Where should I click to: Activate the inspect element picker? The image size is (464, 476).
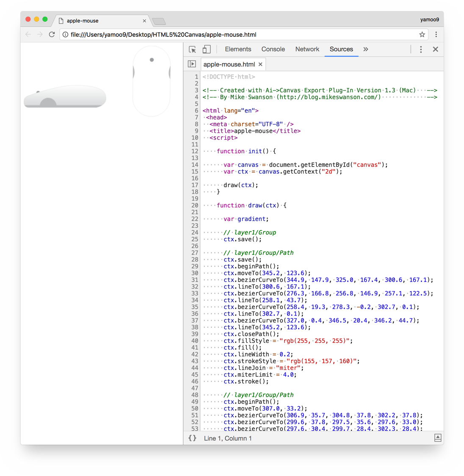click(192, 49)
